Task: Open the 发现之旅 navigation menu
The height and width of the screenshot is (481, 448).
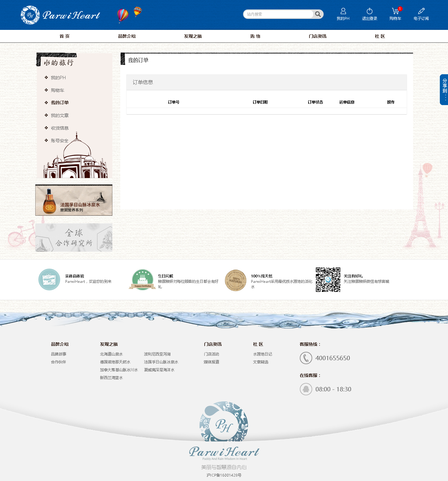Action: 193,36
